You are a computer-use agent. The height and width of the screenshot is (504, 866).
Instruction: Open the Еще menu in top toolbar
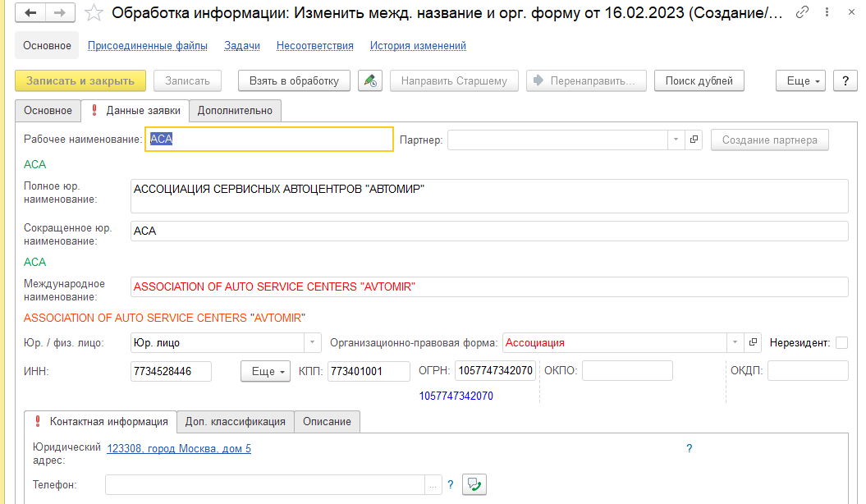tap(801, 80)
